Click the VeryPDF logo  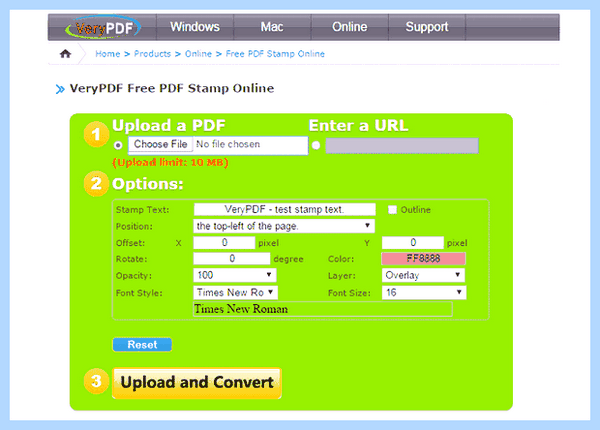coord(103,28)
